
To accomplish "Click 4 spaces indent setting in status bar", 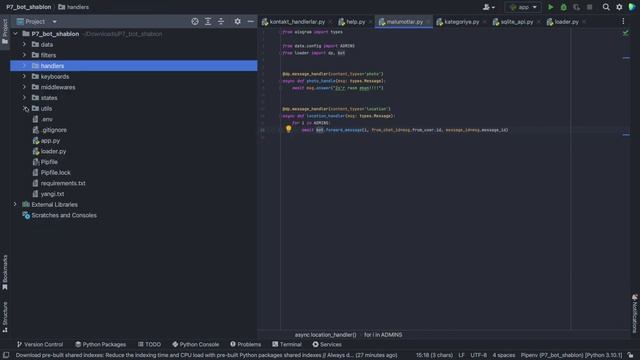I will 504,355.
